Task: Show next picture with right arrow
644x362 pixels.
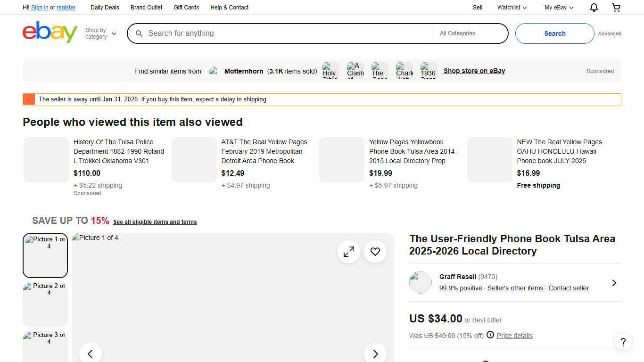Action: (375, 354)
